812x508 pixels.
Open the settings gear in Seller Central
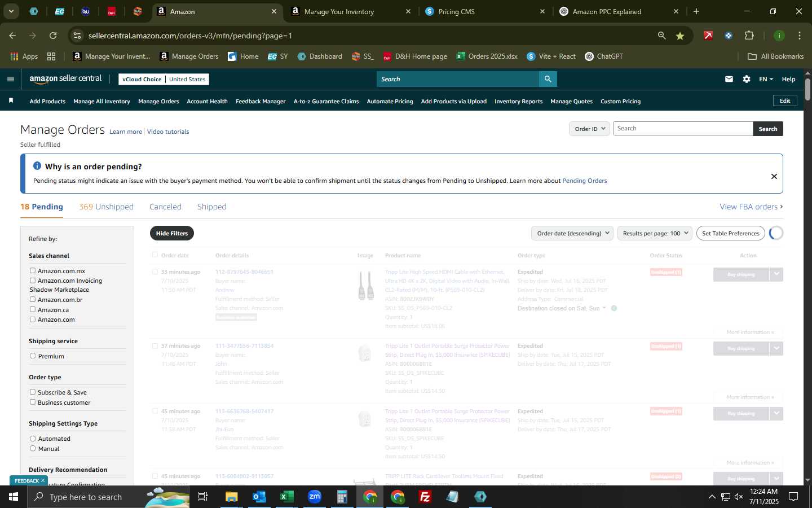pos(747,79)
